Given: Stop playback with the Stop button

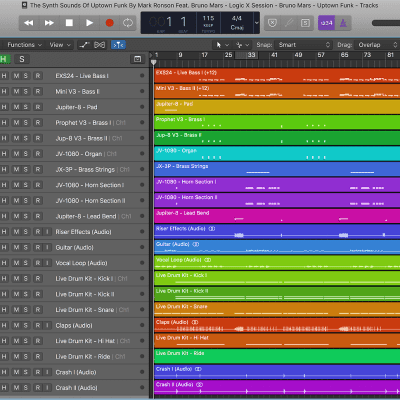Looking at the screenshot, I should click(x=69, y=23).
